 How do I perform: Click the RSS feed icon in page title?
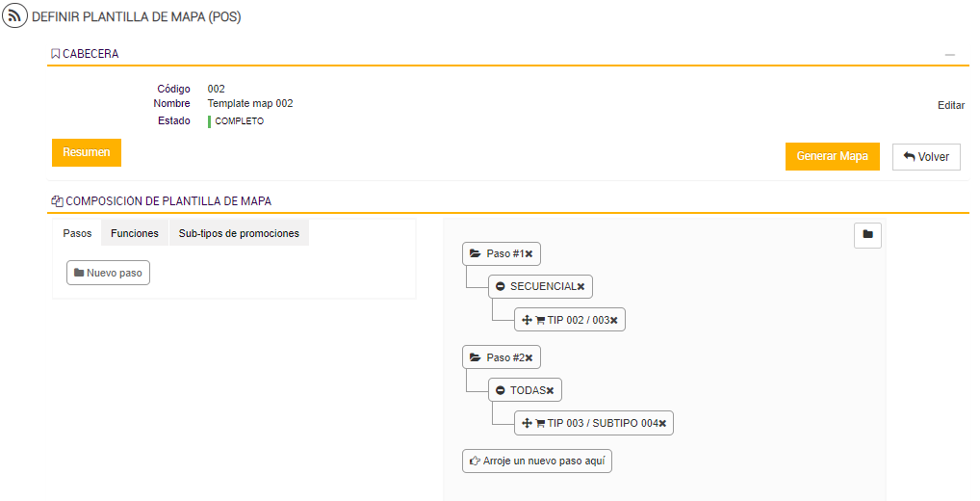15,16
